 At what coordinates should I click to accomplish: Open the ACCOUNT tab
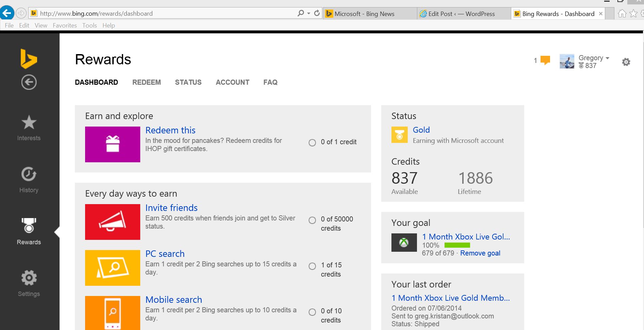[232, 82]
